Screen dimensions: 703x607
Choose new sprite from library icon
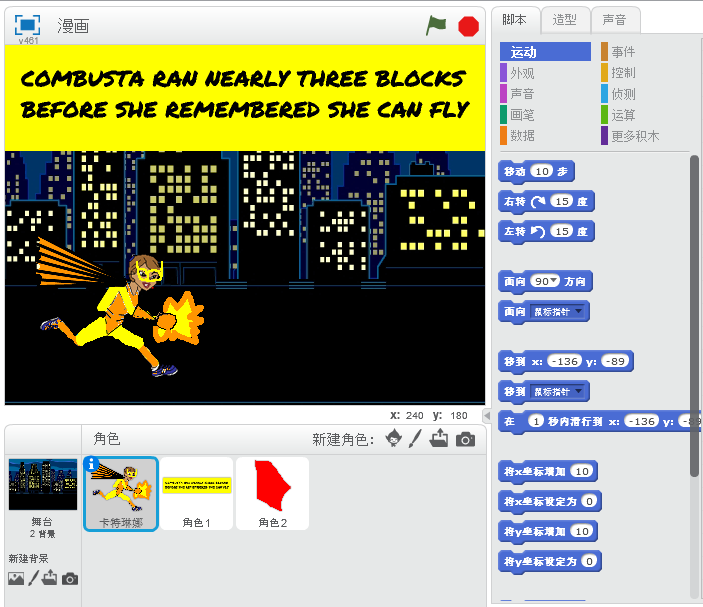point(394,438)
